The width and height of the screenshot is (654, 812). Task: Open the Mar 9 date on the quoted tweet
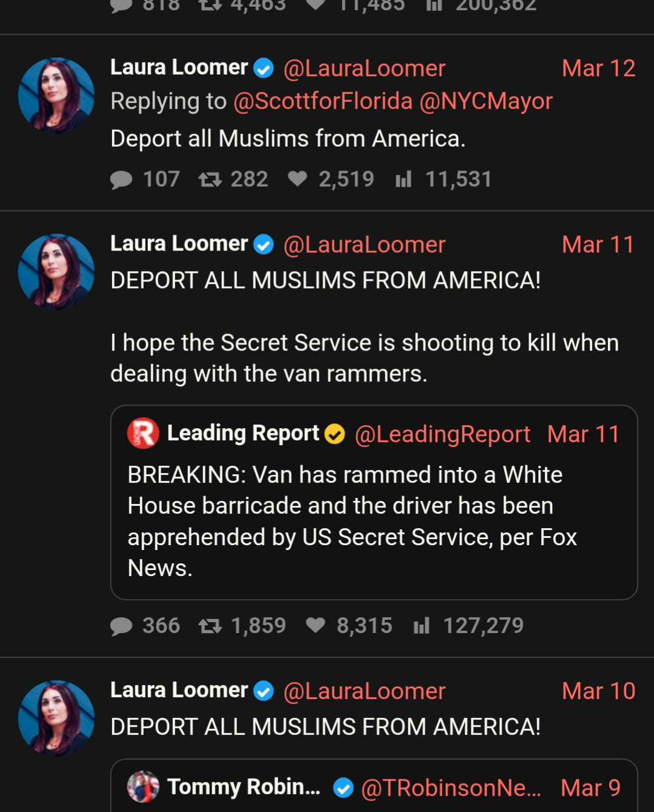click(x=590, y=788)
